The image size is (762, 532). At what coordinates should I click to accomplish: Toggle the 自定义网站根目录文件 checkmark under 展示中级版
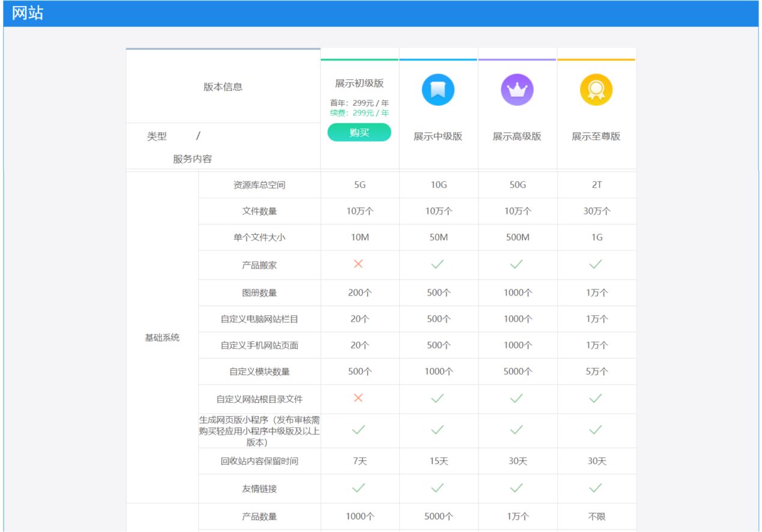pyautogui.click(x=438, y=398)
